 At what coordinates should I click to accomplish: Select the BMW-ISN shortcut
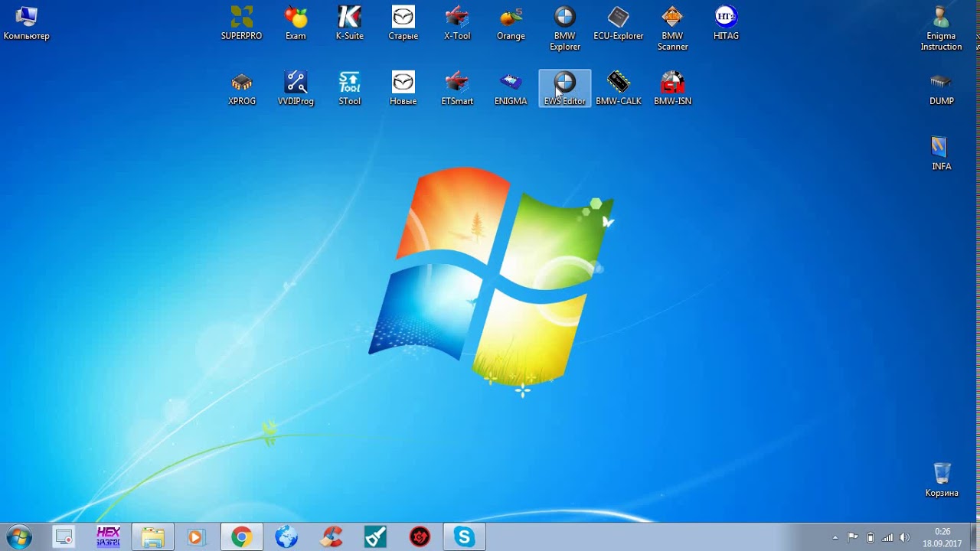coord(672,89)
